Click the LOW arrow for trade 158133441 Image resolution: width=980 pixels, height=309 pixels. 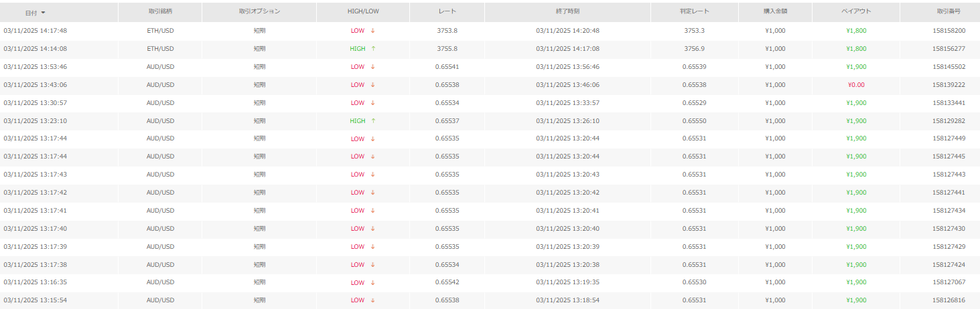coord(372,103)
